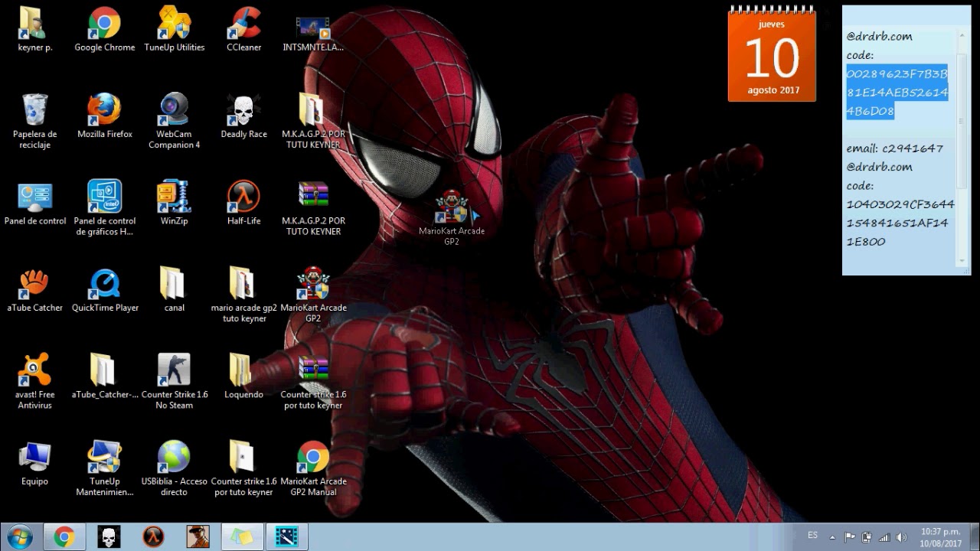Switch to the clapperboard video app on taskbar
The image size is (980, 551).
[286, 536]
